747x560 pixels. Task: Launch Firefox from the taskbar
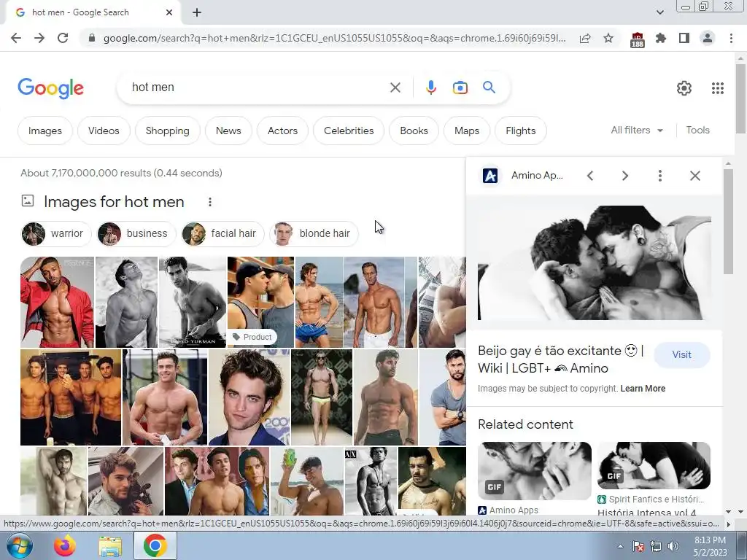[65, 545]
